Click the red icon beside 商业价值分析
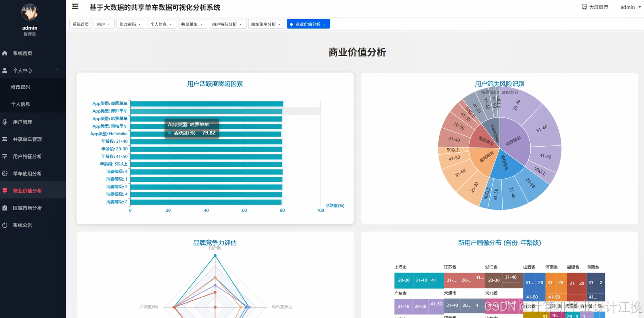The width and height of the screenshot is (644, 318). [x=5, y=191]
